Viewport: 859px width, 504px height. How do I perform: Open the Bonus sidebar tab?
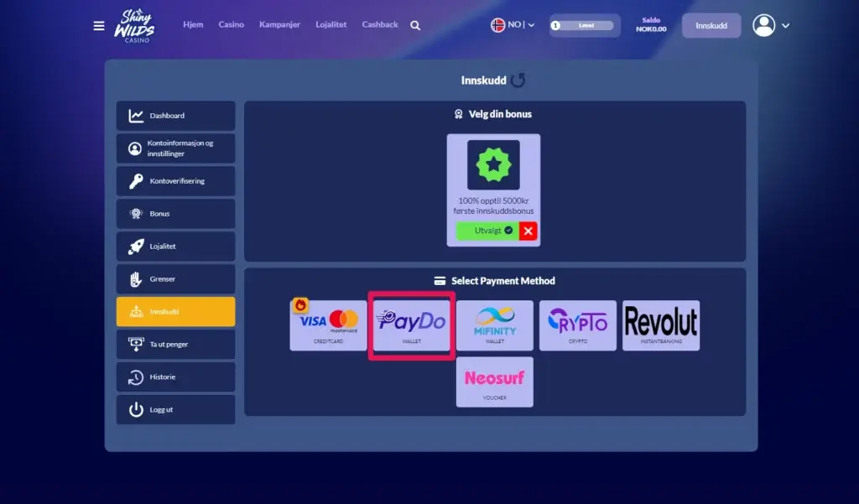point(176,214)
